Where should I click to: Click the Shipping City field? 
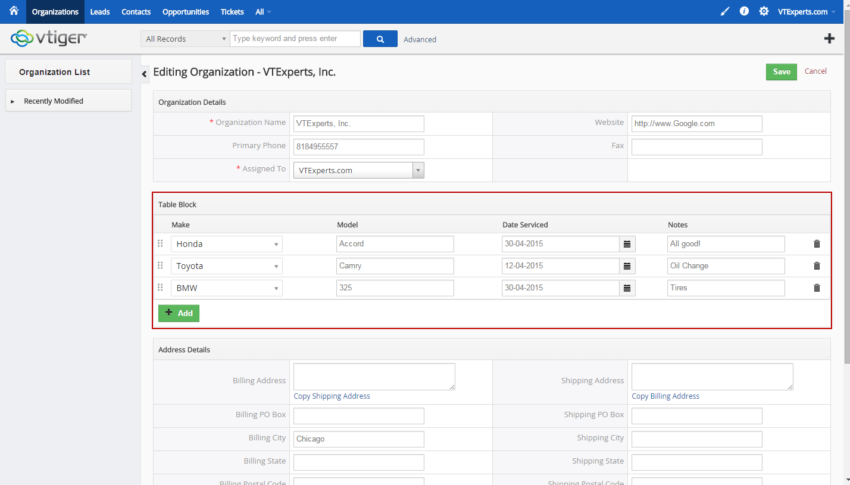697,439
